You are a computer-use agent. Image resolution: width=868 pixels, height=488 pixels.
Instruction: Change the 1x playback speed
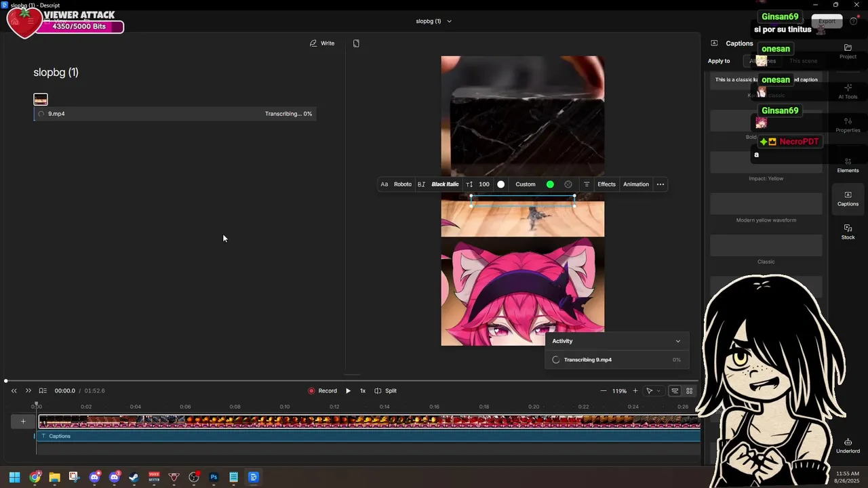point(363,390)
